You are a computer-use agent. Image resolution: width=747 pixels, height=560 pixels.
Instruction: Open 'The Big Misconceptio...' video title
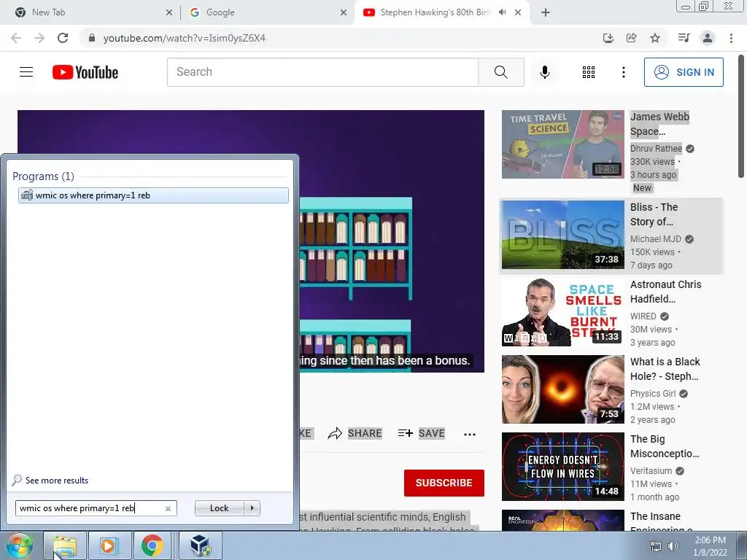click(665, 446)
